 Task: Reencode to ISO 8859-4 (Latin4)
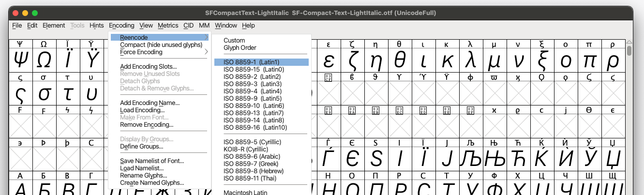tap(261, 91)
